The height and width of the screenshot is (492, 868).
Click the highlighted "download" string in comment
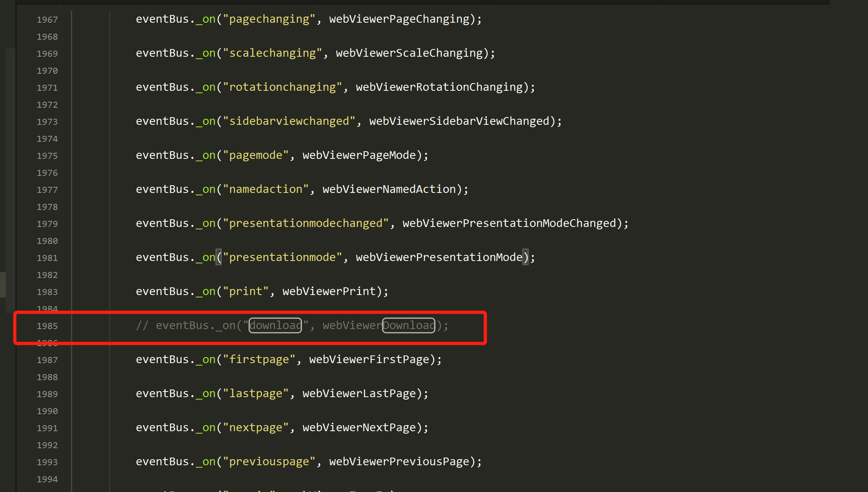click(x=275, y=325)
